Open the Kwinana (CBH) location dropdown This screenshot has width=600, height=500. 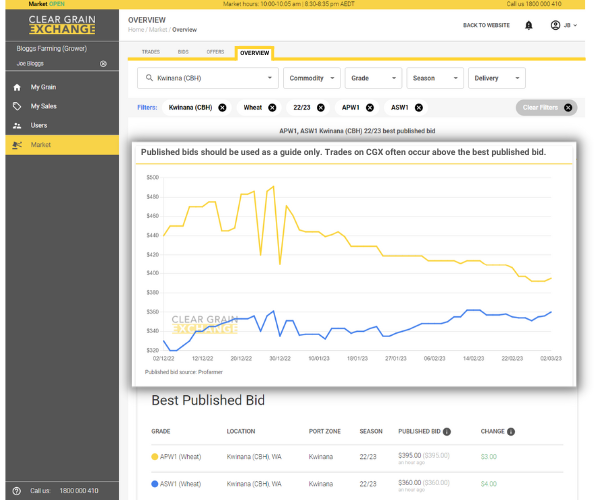pyautogui.click(x=208, y=78)
